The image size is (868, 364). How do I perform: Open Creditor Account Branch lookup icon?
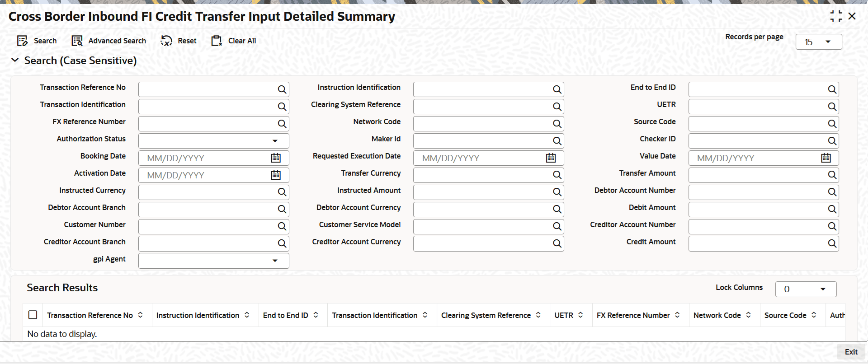(x=282, y=243)
